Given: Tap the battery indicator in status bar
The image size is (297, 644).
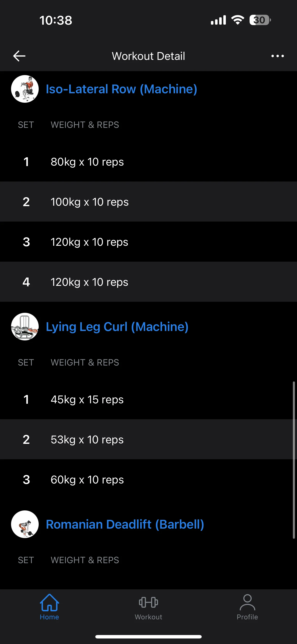Looking at the screenshot, I should (x=260, y=20).
